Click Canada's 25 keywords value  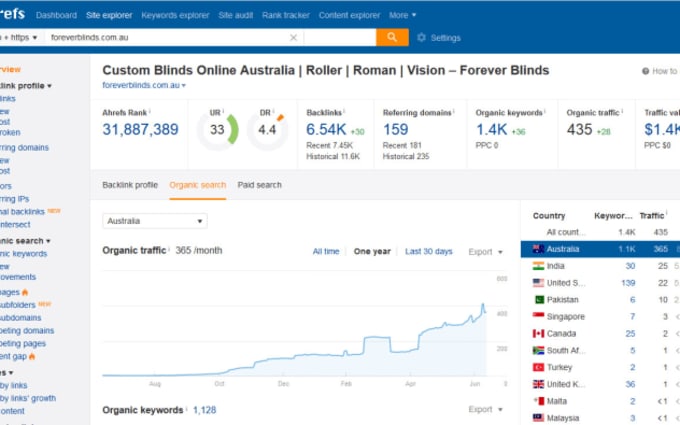pos(630,333)
